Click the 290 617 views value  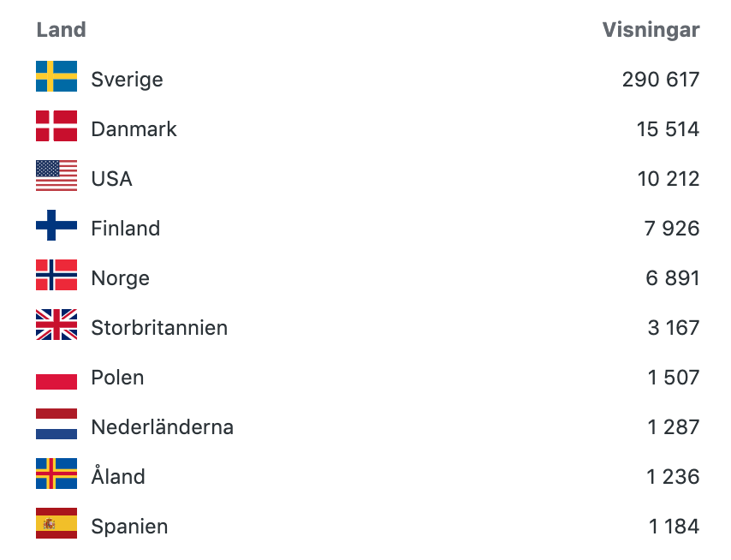[661, 80]
